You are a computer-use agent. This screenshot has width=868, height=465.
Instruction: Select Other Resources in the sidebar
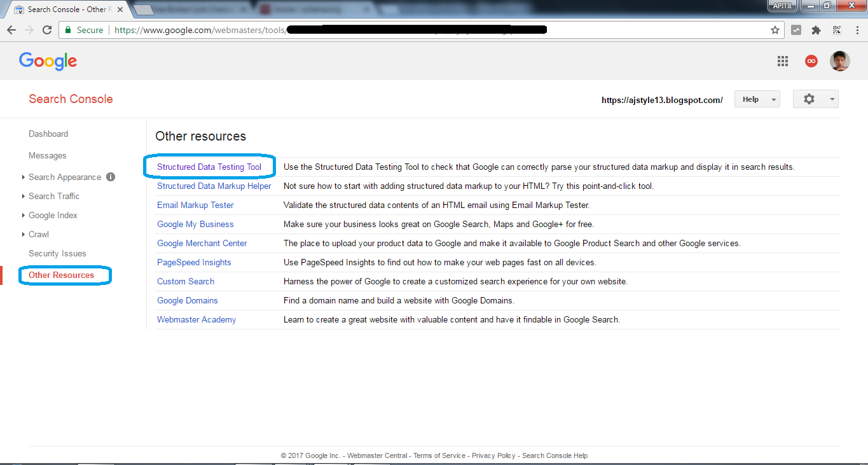pos(61,275)
